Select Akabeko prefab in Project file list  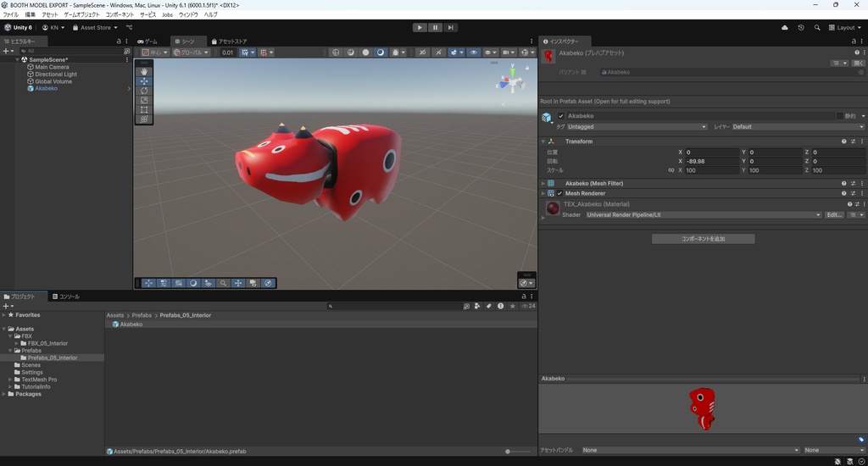click(x=131, y=325)
